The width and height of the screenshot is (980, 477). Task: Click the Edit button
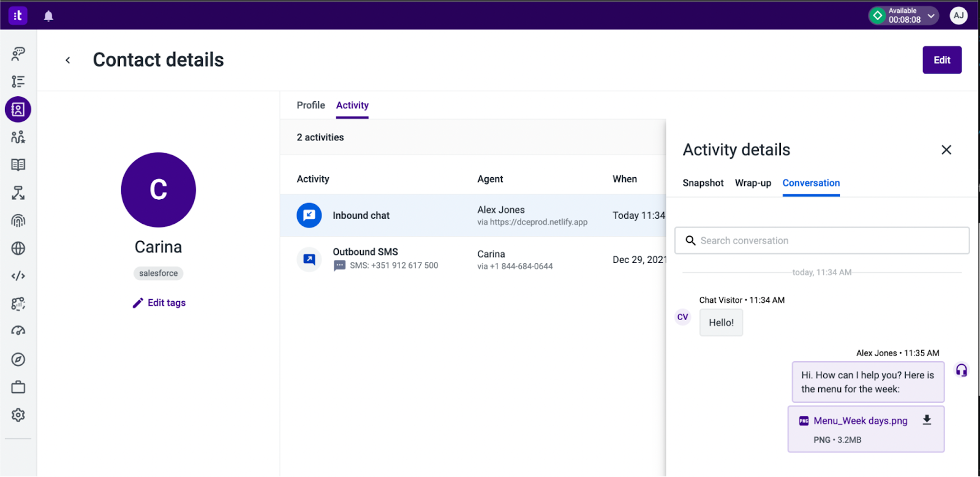click(x=942, y=60)
